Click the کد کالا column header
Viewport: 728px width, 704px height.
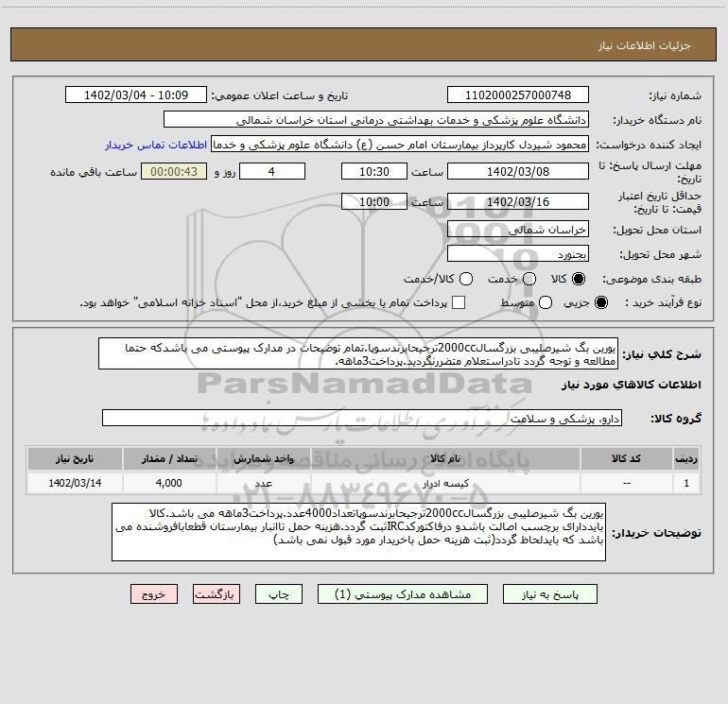626,458
